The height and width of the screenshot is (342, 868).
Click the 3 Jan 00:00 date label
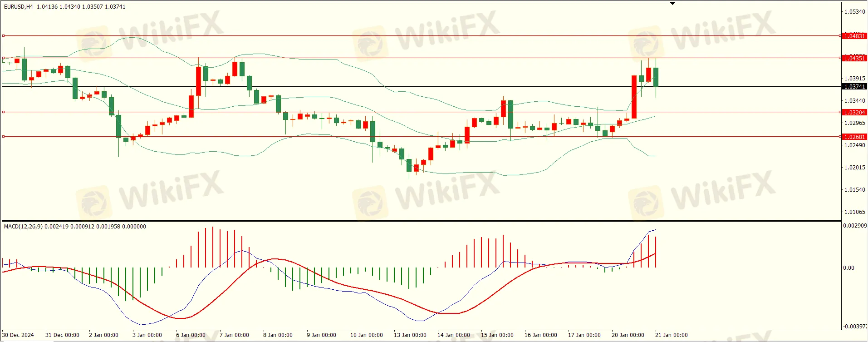pyautogui.click(x=147, y=335)
